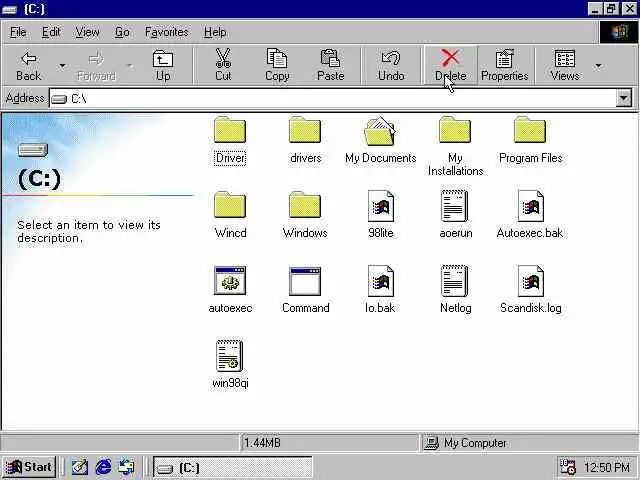Viewport: 640px width, 480px height.
Task: Open the Help menu
Action: tap(215, 32)
